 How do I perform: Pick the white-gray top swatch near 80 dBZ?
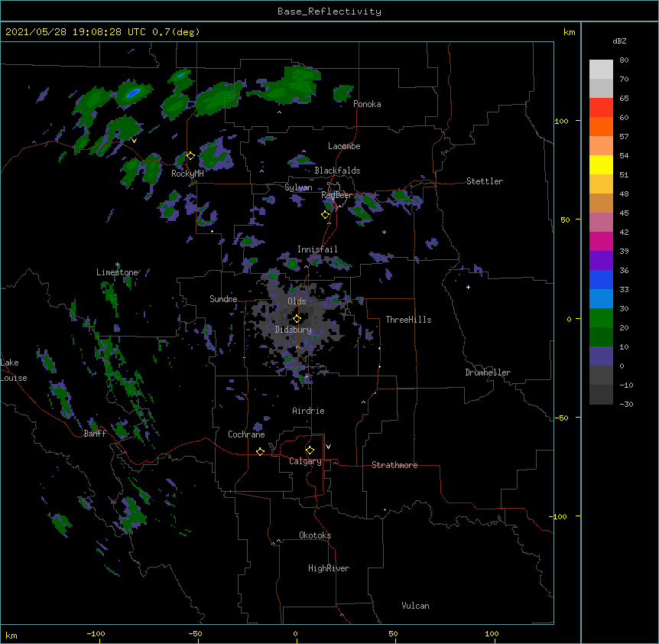(601, 69)
